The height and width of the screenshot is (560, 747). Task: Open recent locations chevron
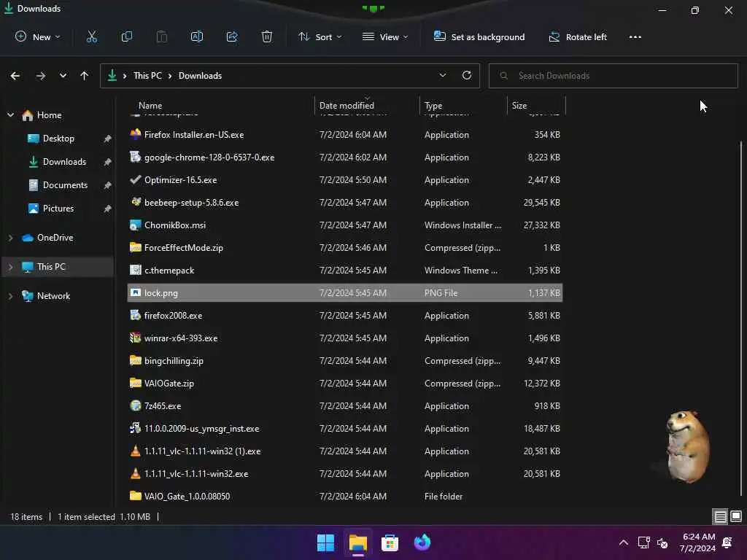pos(63,76)
